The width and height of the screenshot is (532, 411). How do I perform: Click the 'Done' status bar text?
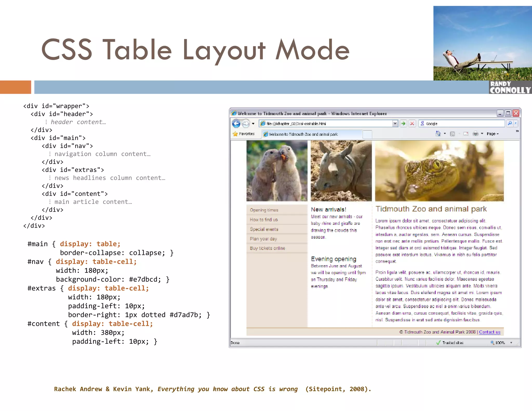tap(235, 343)
